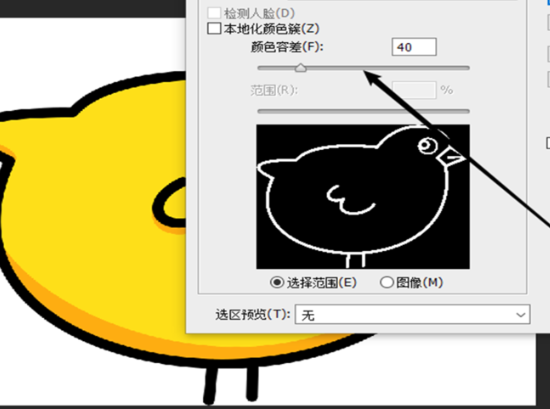
Task: Click the 颜色容差 input field showing 40
Action: 414,47
